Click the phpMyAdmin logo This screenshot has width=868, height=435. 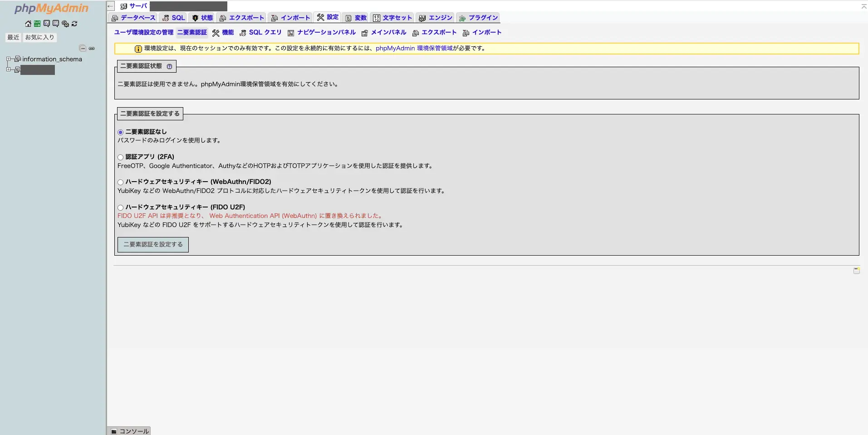[51, 8]
